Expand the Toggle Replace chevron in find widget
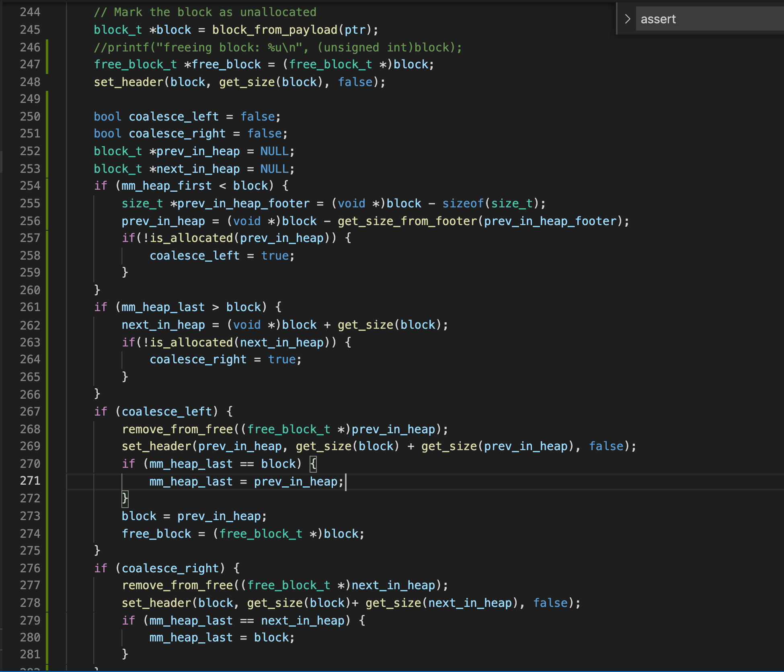 pyautogui.click(x=627, y=19)
